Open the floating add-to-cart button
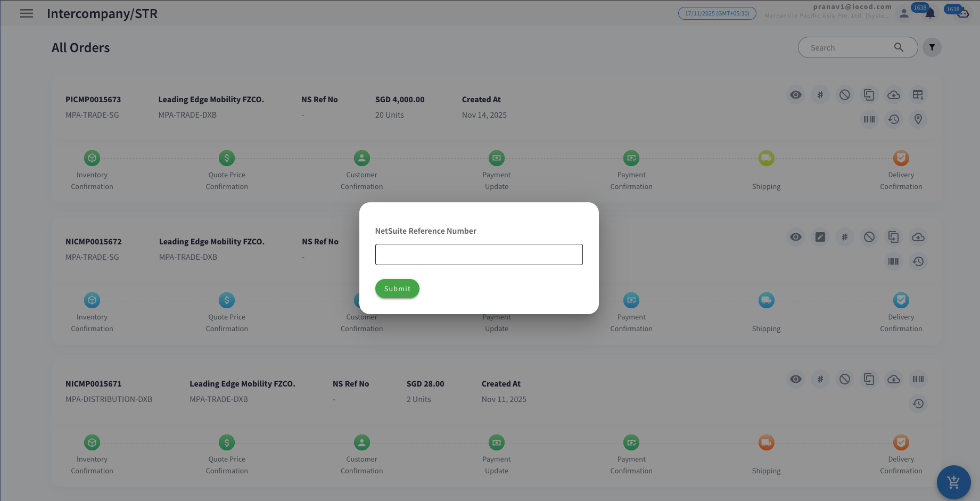Screen dimensions: 980x501 [x=953, y=482]
